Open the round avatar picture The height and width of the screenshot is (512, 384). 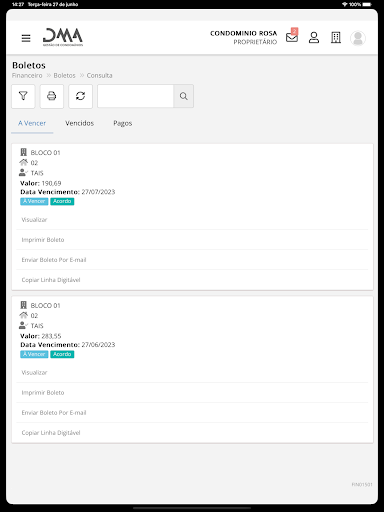358,38
